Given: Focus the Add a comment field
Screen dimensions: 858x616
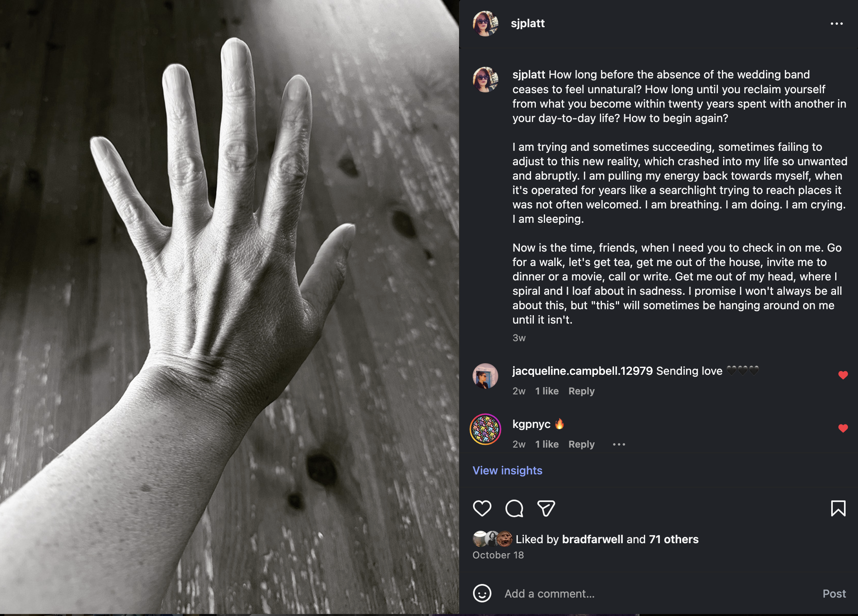Looking at the screenshot, I should tap(656, 594).
